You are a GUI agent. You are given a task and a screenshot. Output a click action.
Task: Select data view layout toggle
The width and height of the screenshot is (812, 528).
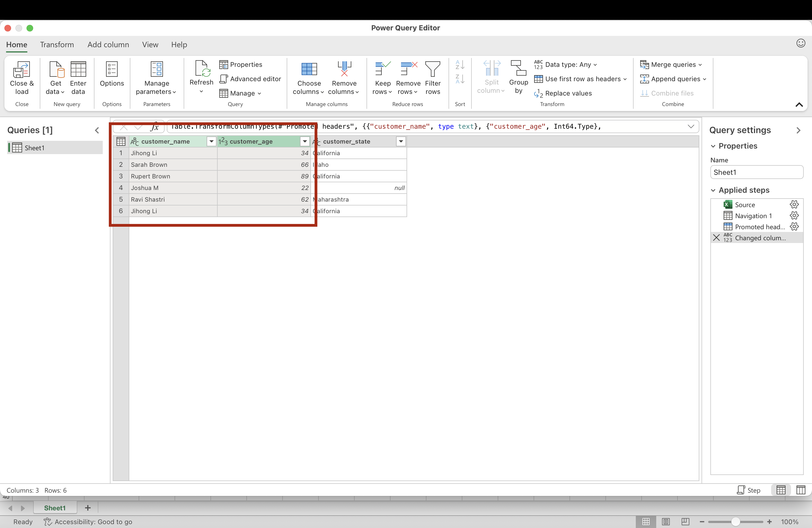pos(781,490)
